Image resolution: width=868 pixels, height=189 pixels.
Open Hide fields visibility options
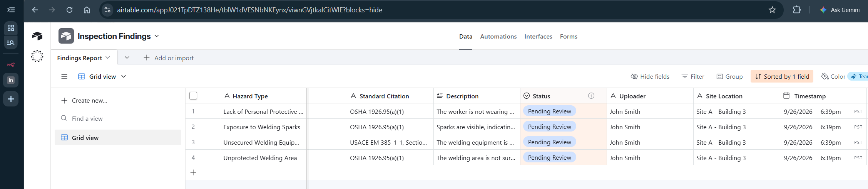point(650,76)
